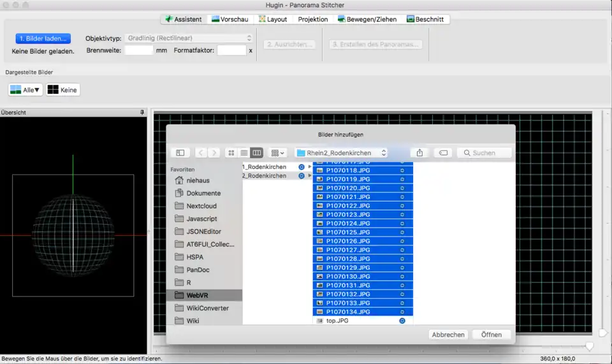Go back using the left chevron
The height and width of the screenshot is (364, 612).
coord(201,153)
